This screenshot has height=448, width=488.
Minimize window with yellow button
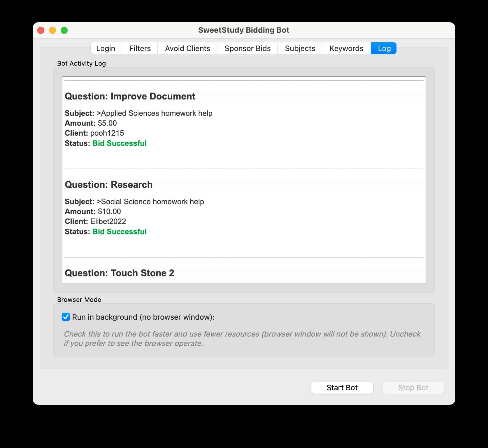(x=52, y=30)
